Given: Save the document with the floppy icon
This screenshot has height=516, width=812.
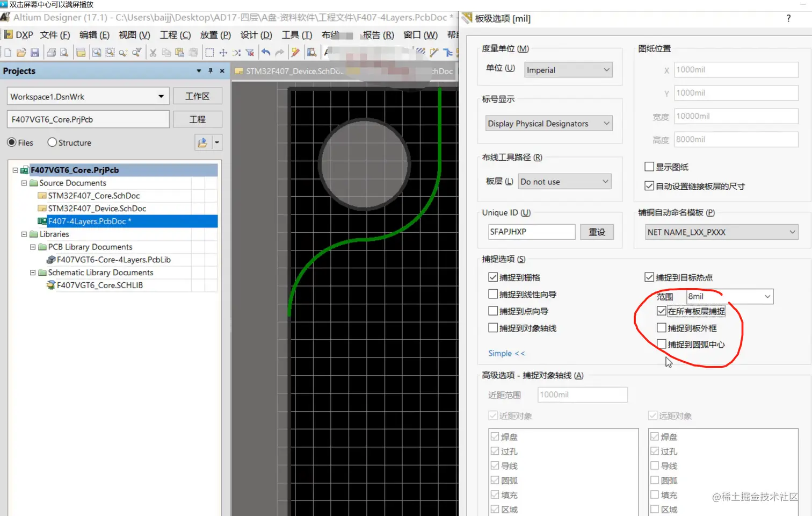Looking at the screenshot, I should point(35,52).
